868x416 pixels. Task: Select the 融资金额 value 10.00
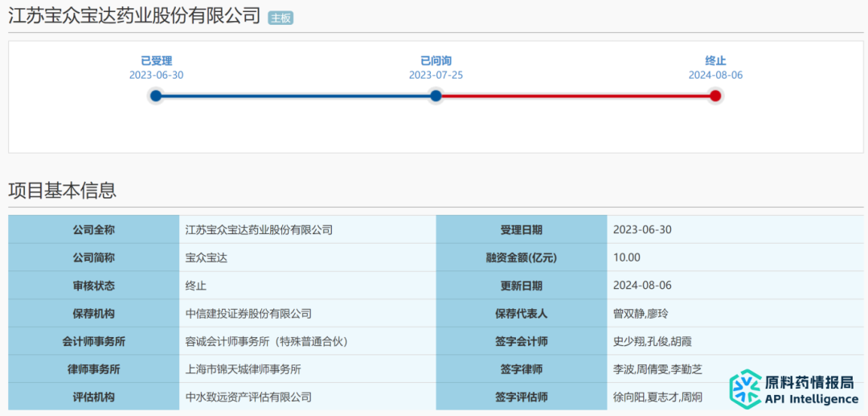click(627, 257)
